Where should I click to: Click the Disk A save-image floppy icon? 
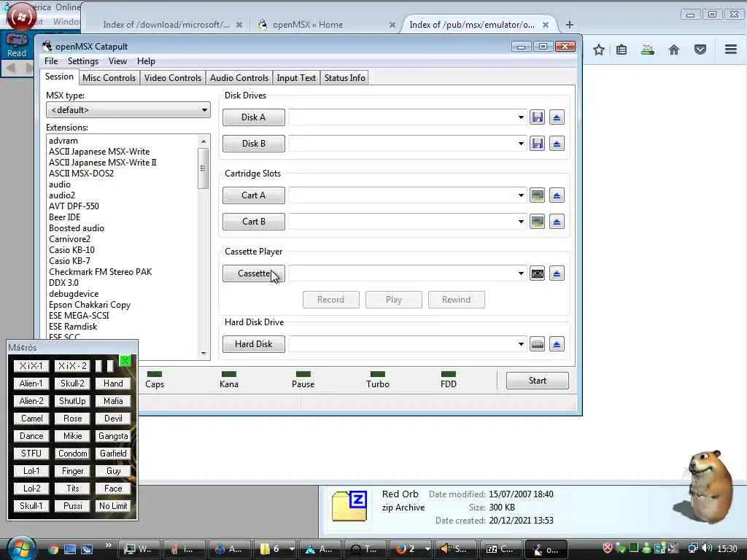coord(537,117)
